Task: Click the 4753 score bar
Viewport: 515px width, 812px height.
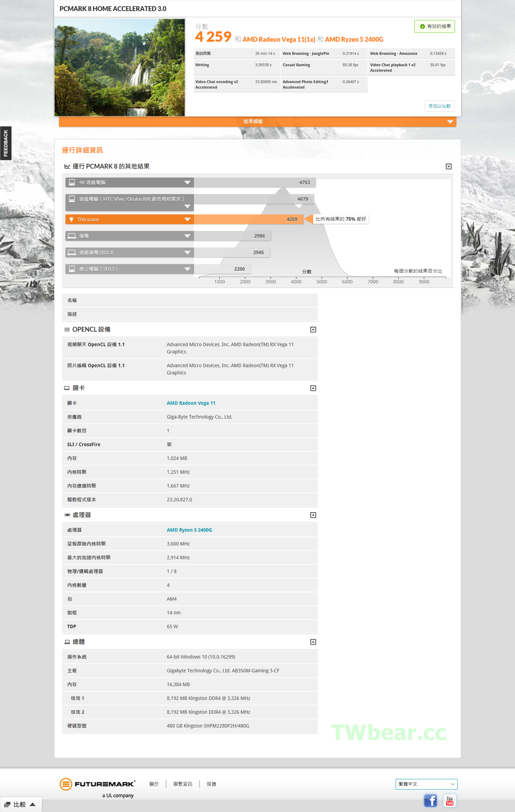Action: coord(255,182)
